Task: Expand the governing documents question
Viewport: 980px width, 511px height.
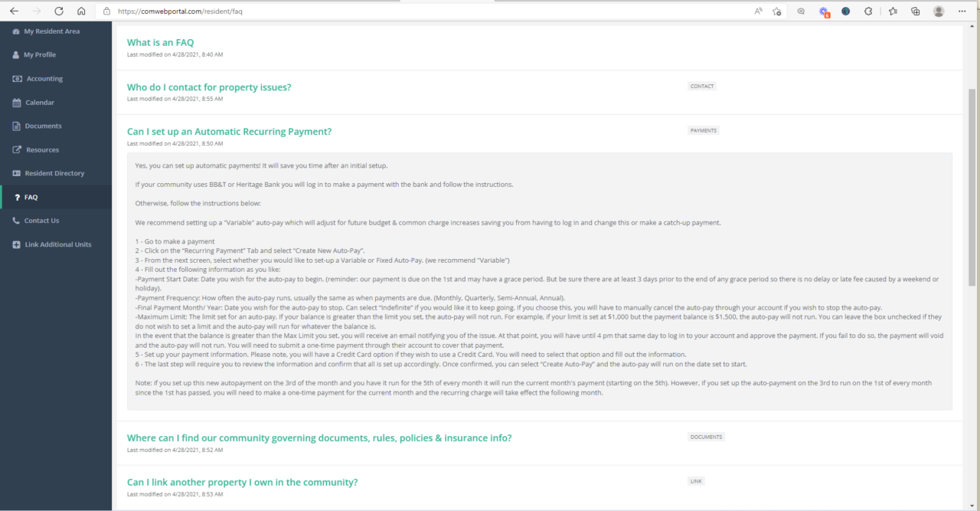Action: (318, 438)
